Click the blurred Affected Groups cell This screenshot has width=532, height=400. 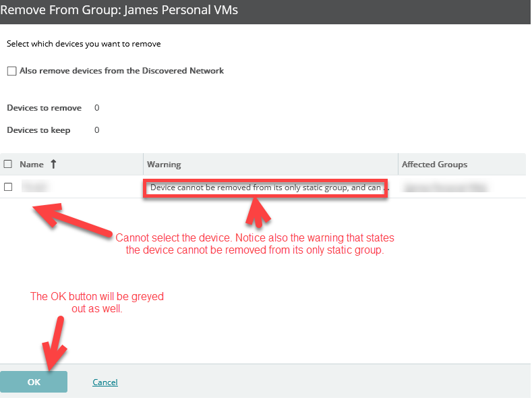click(x=446, y=188)
